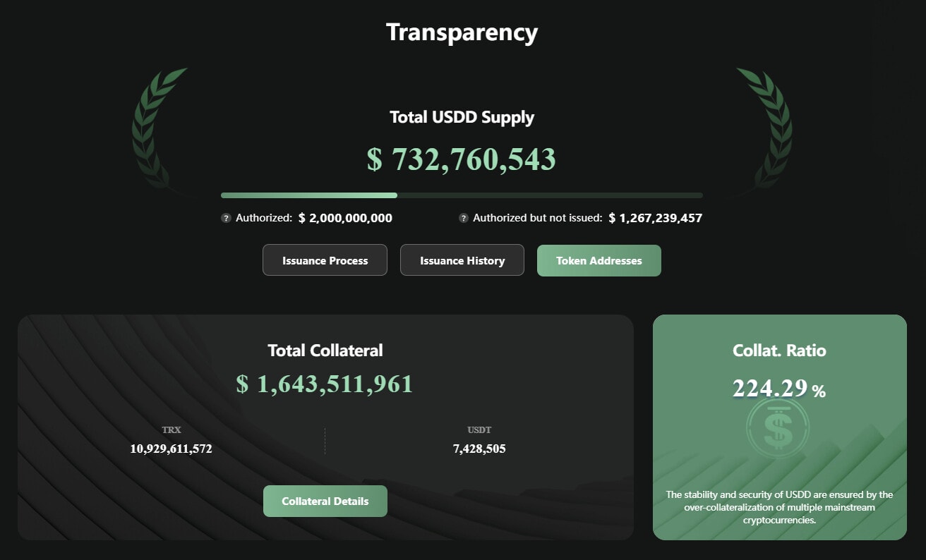
Task: Click the TRX collateral amount 10,929,611,572
Action: 171,449
